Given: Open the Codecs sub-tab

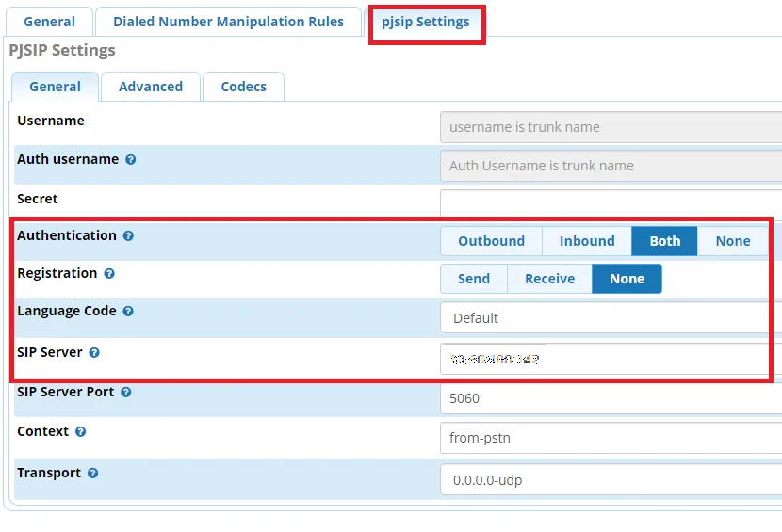Looking at the screenshot, I should [243, 87].
